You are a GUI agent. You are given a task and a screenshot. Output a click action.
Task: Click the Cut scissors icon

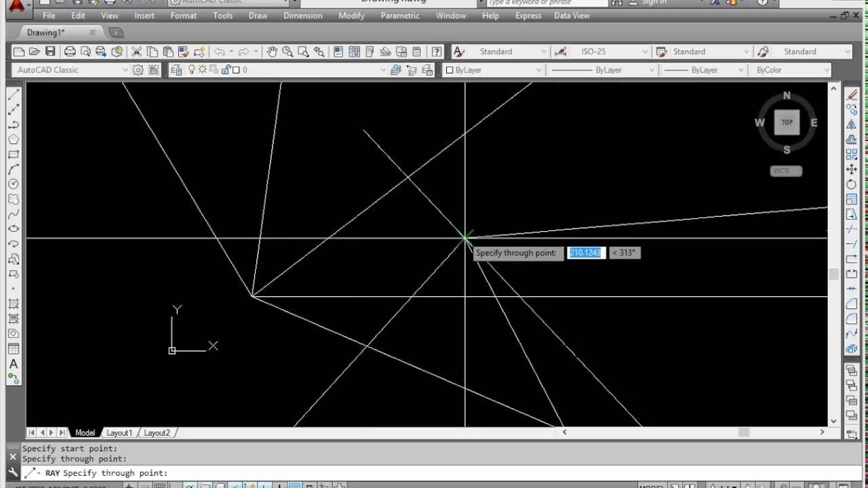pyautogui.click(x=136, y=52)
